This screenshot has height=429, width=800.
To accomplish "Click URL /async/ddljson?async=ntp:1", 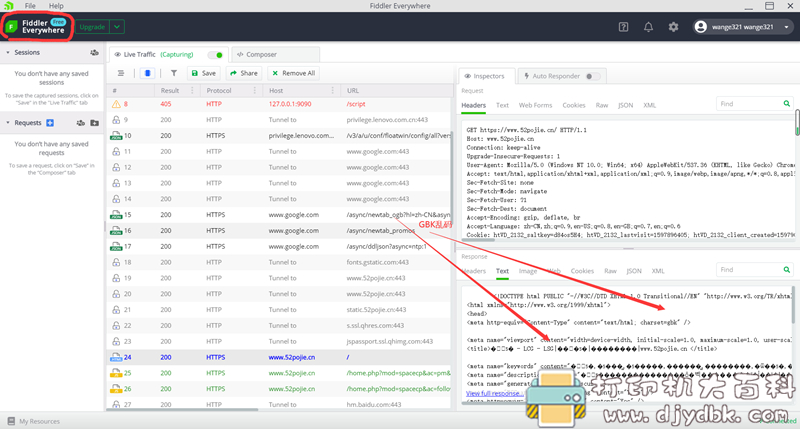I will [386, 246].
